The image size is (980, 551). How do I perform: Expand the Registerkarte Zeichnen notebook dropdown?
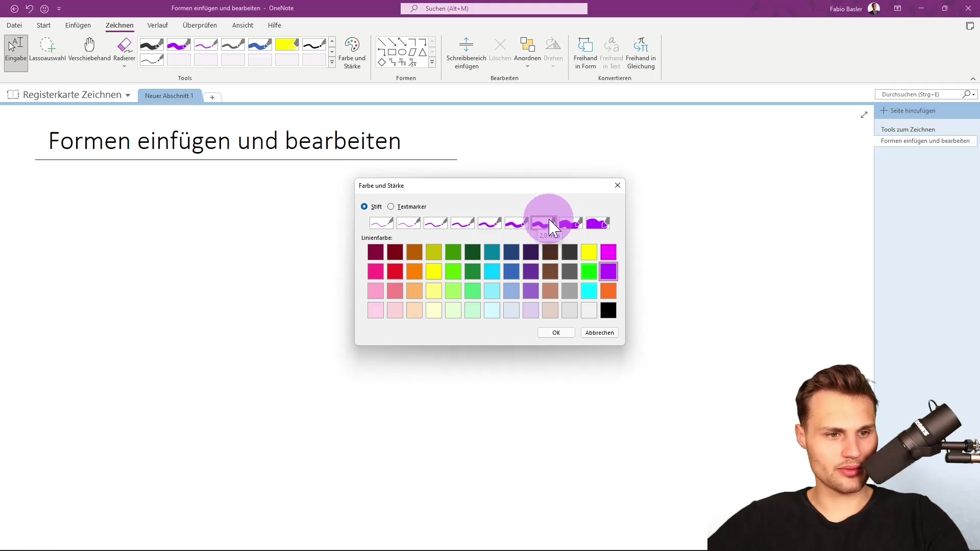[128, 95]
